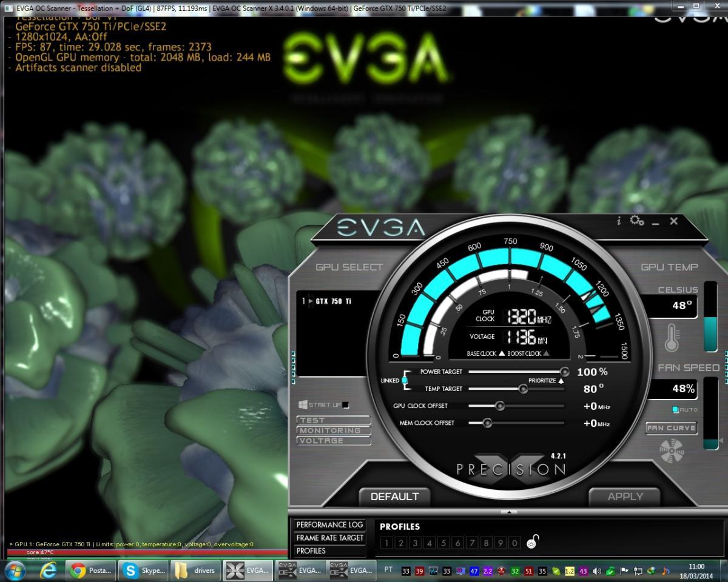Click the Default button

394,497
